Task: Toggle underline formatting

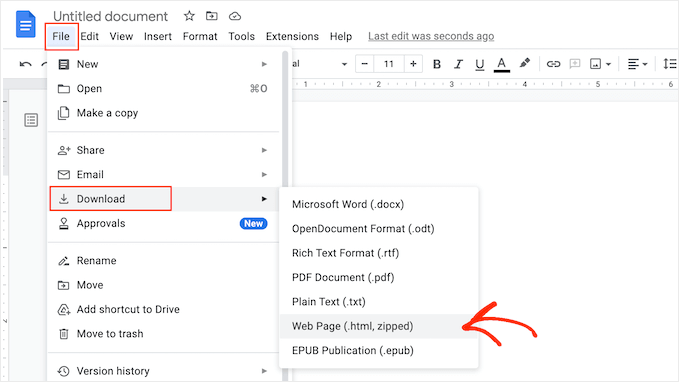Action: click(479, 65)
